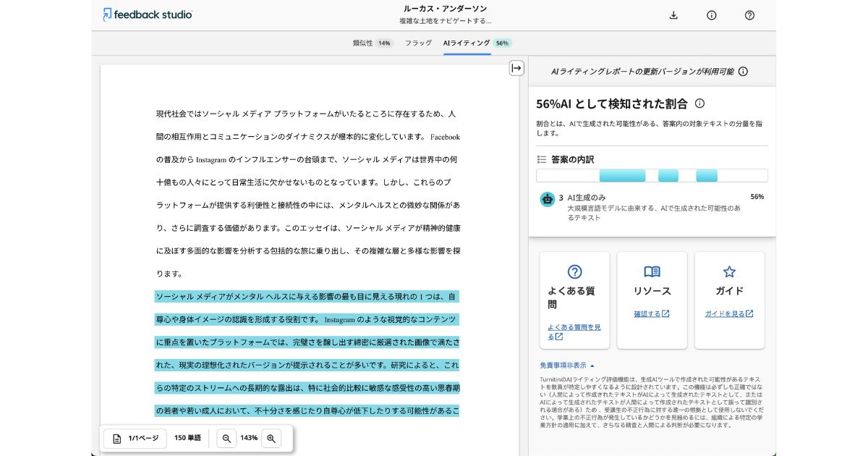Click the help question-mark icon in header
The height and width of the screenshot is (456, 868).
click(749, 14)
